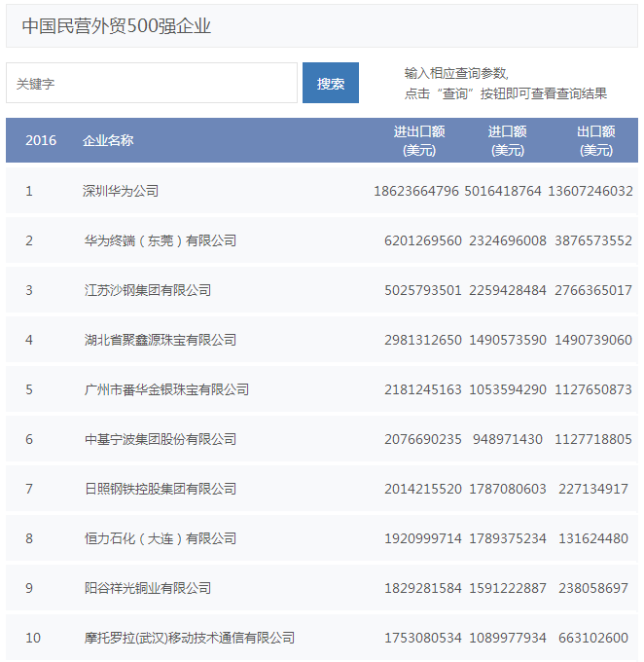Click rank number 10 in the table
The image size is (644, 662).
tap(33, 638)
